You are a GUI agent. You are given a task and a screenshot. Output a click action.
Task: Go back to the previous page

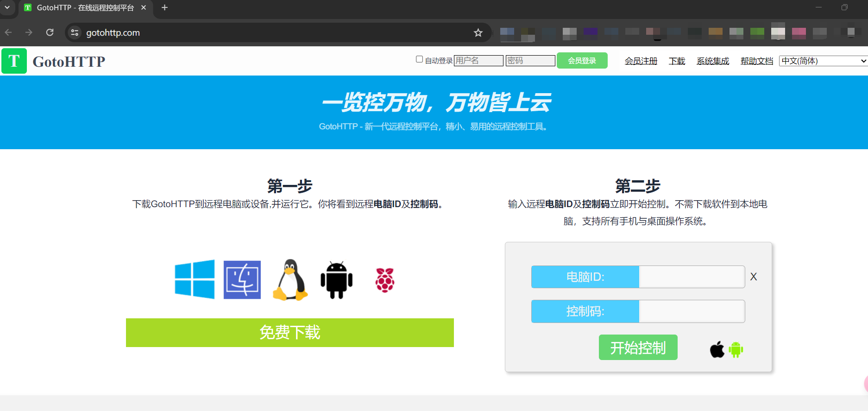coord(8,32)
